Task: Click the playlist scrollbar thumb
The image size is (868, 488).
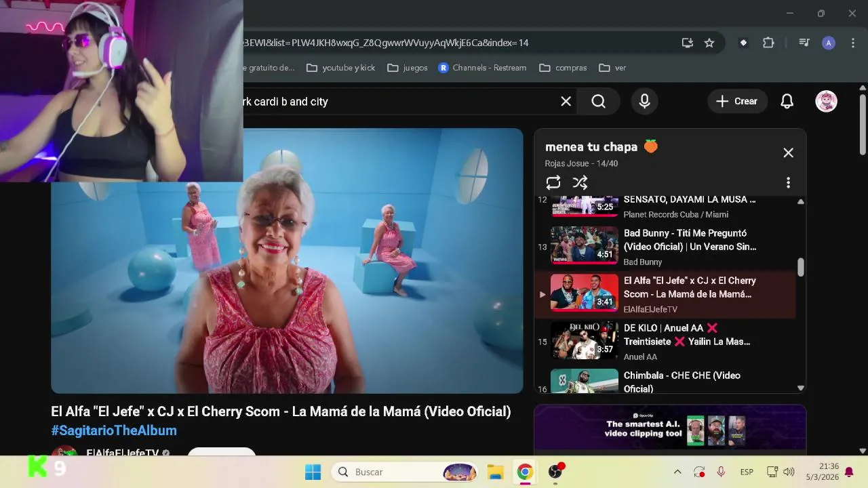Action: (801, 267)
